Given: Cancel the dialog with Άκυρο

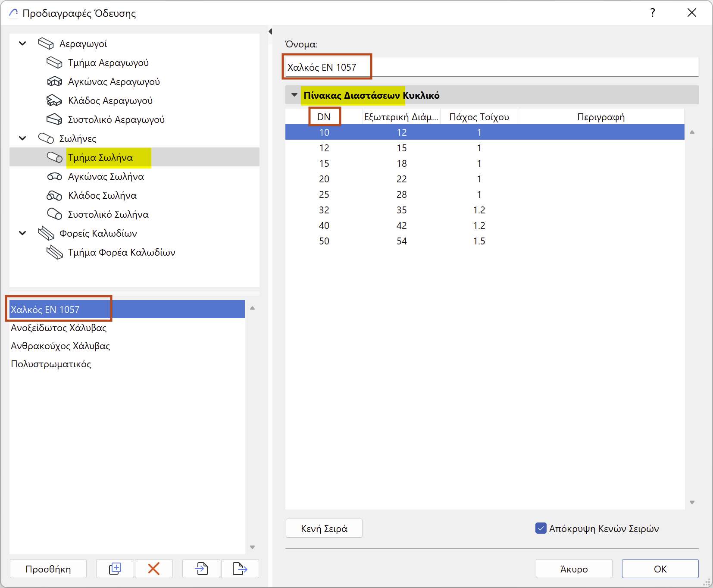Looking at the screenshot, I should (574, 569).
